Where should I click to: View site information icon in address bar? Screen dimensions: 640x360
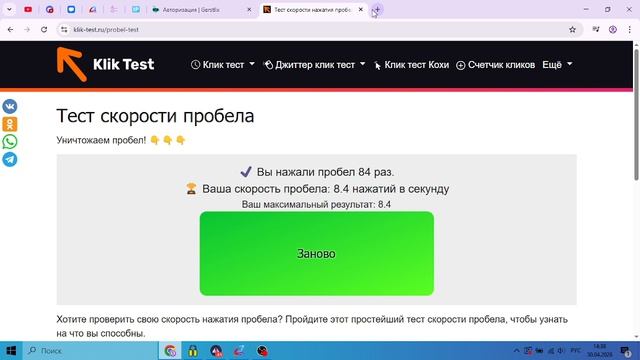click(64, 29)
